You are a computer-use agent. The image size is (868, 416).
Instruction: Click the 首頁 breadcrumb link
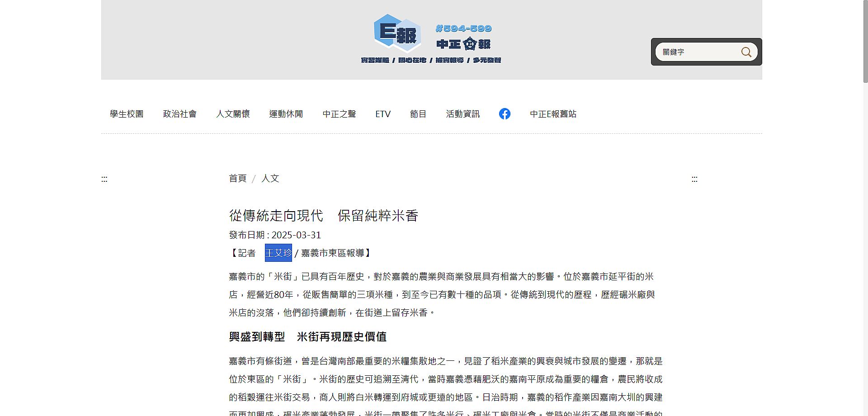point(238,179)
